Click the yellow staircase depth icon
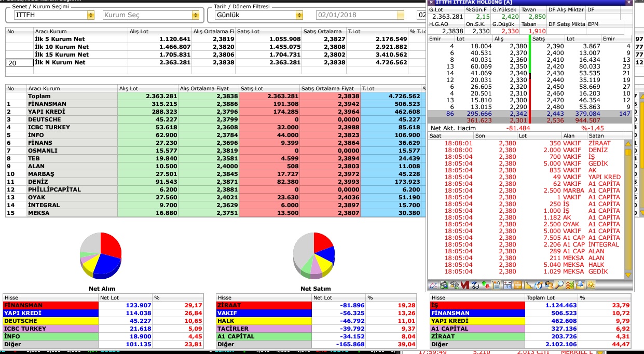644x354 pixels. [x=528, y=285]
